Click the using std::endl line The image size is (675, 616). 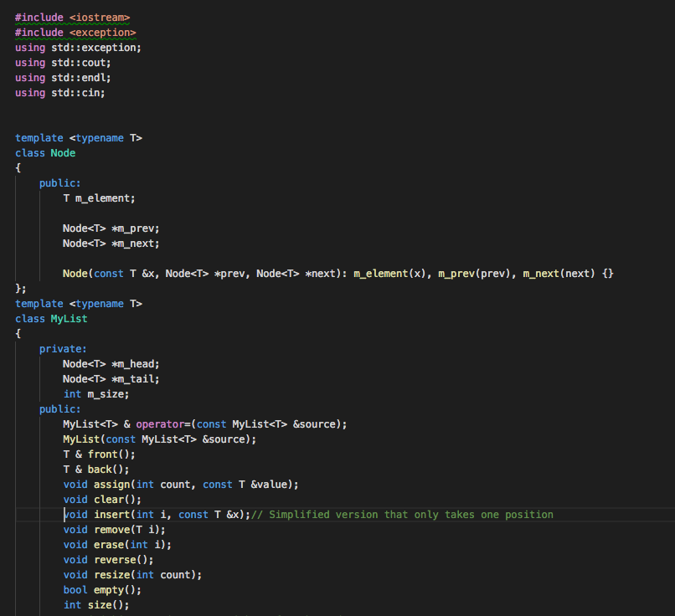tap(63, 77)
